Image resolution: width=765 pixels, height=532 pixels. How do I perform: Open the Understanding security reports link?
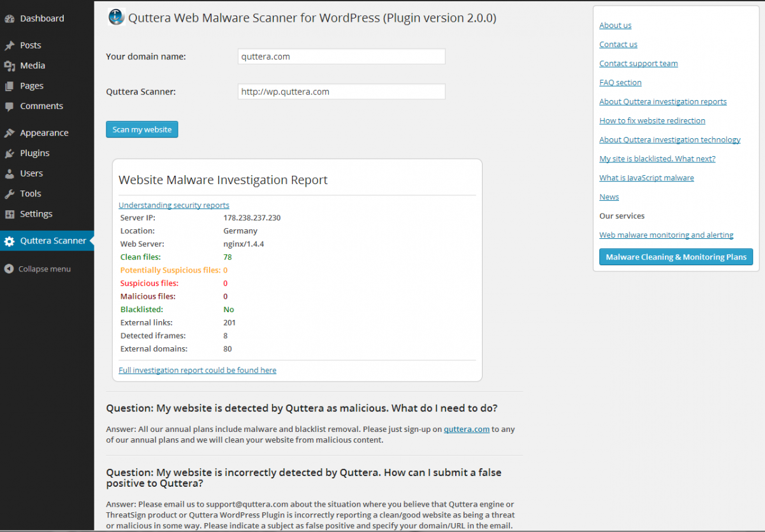pyautogui.click(x=173, y=205)
